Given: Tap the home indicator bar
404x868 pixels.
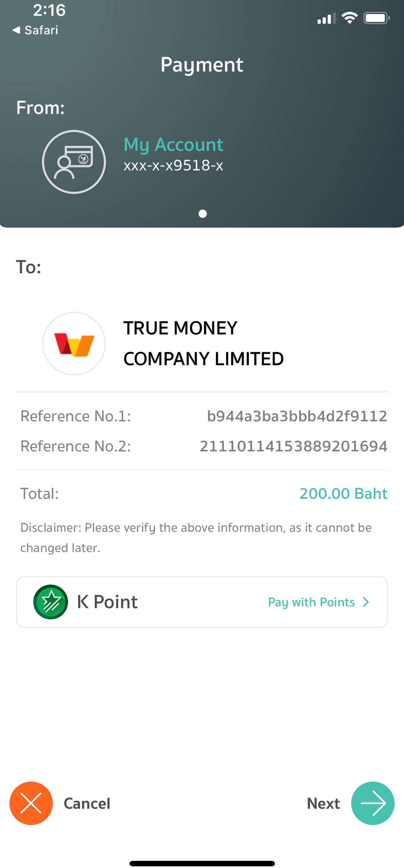Looking at the screenshot, I should click(202, 863).
